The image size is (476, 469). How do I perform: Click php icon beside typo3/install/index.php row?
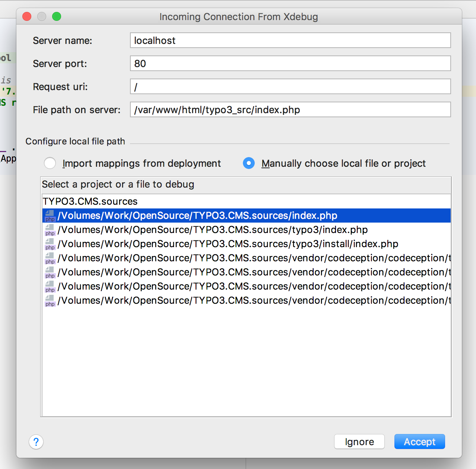click(50, 244)
